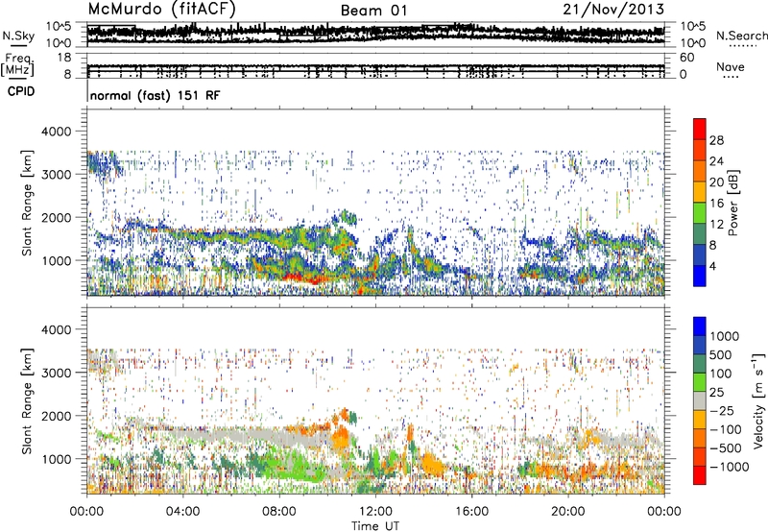This screenshot has width=768, height=532.
Task: Click the '4000' tick of the power plot
Action: tap(57, 132)
